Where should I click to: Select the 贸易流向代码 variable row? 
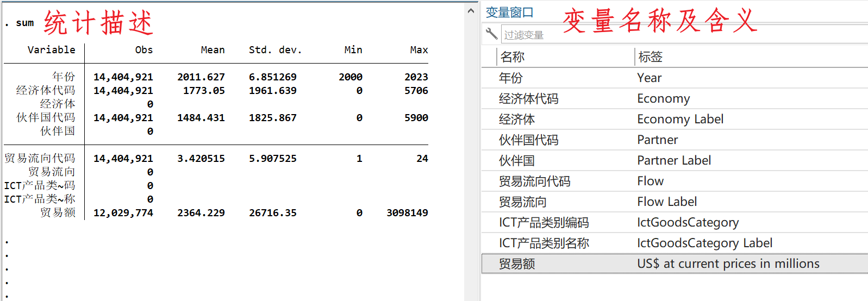534,181
